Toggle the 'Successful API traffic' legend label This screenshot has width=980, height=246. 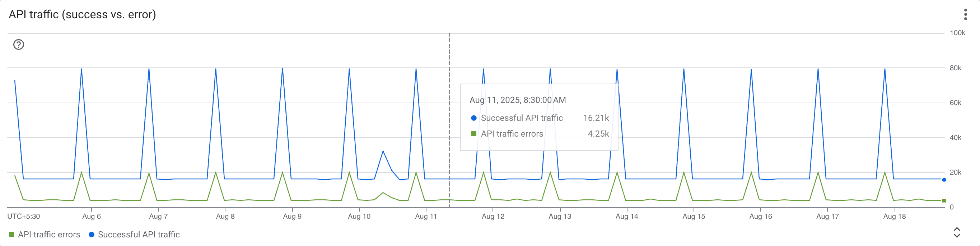139,235
